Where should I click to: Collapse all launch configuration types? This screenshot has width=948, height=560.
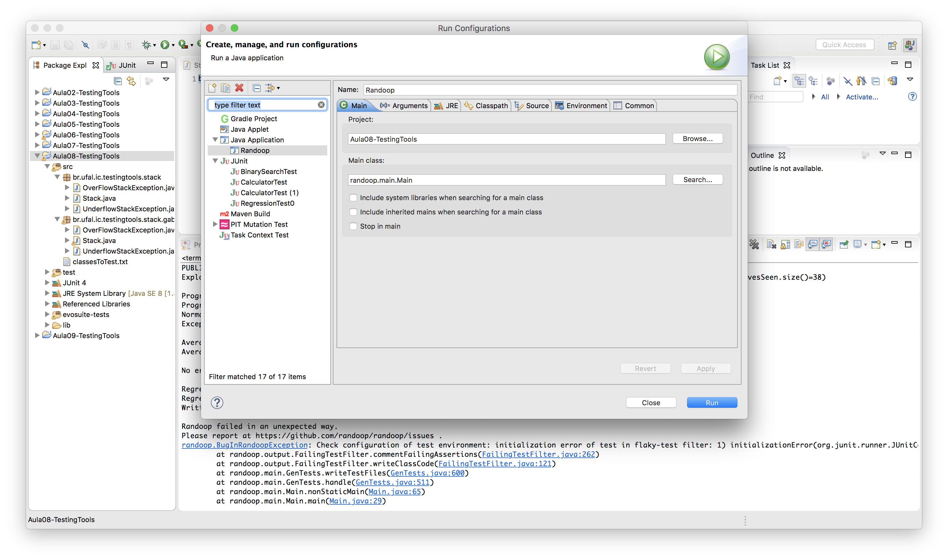[257, 88]
